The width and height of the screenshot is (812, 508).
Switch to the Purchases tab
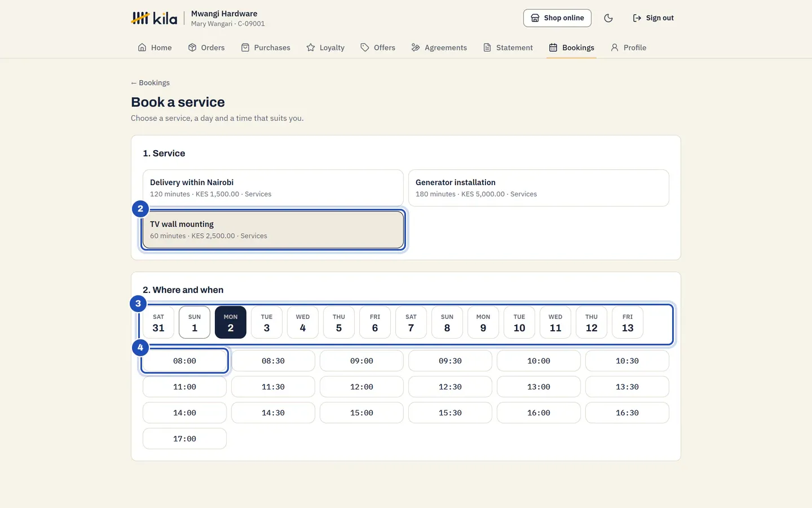point(266,47)
